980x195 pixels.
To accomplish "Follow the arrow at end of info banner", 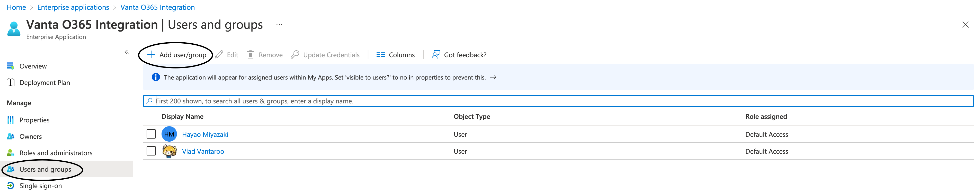I will tap(493, 77).
